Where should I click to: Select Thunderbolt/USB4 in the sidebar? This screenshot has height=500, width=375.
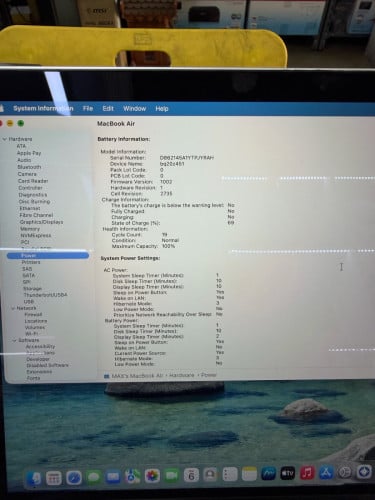[45, 295]
